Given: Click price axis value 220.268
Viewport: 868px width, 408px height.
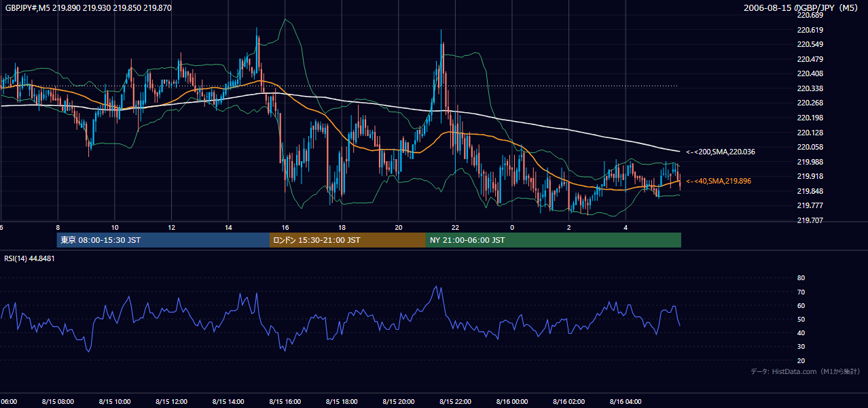Looking at the screenshot, I should (810, 103).
